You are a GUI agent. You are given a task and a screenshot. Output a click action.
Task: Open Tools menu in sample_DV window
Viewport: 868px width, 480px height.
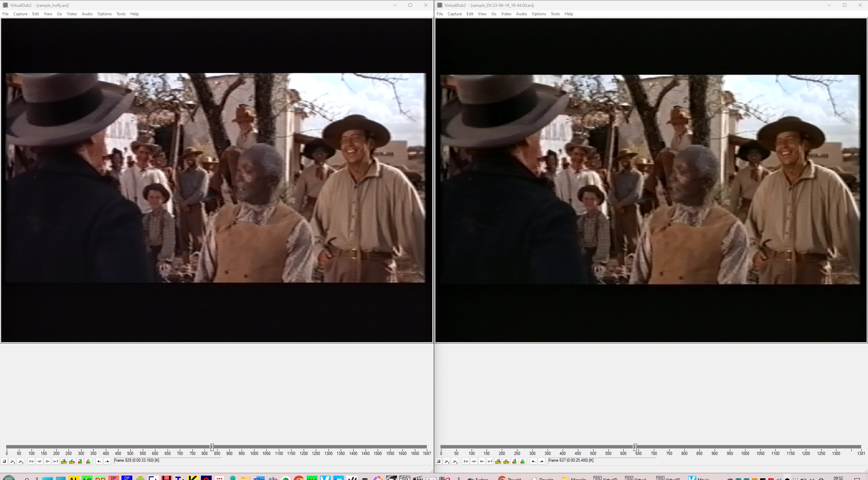[x=555, y=14]
